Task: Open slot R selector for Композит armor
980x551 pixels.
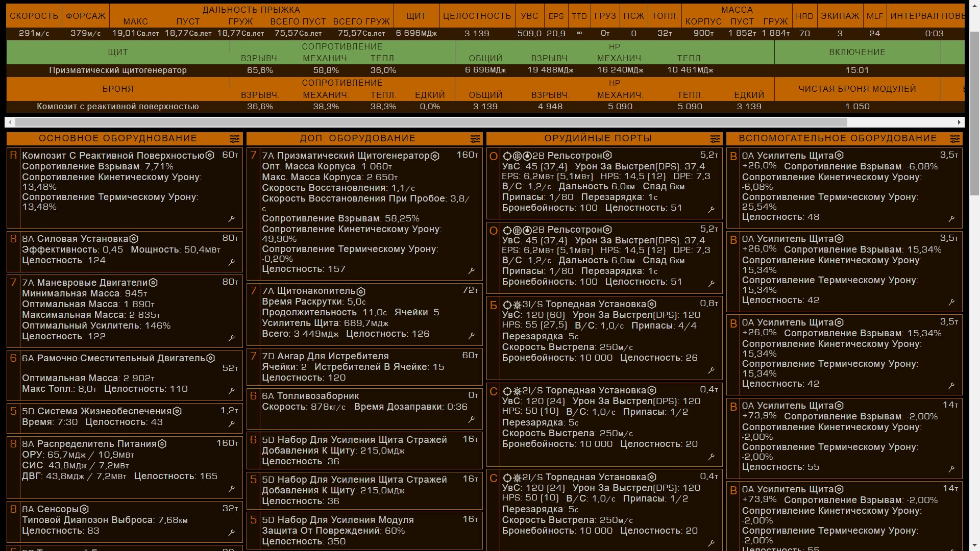Action: [13, 156]
